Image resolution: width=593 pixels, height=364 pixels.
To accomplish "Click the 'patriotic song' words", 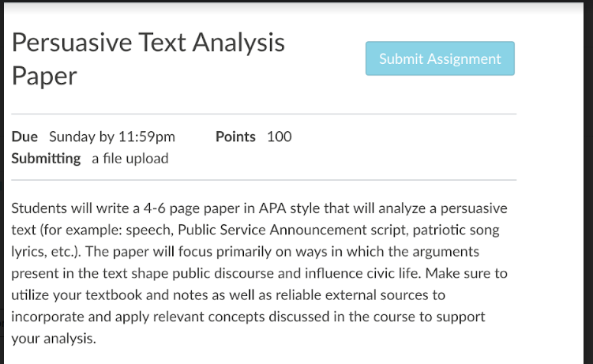I will (456, 231).
